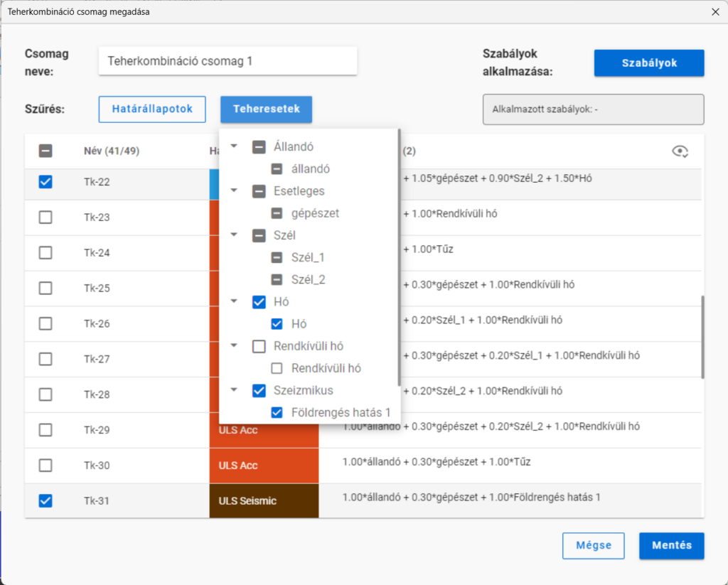Open the Határállapotok filter
The image size is (728, 585).
pyautogui.click(x=152, y=109)
